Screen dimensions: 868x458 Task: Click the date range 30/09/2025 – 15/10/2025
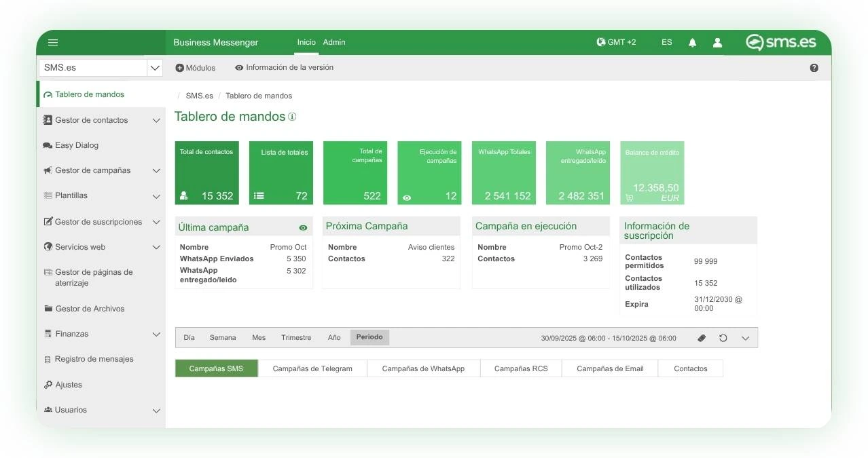pyautogui.click(x=609, y=338)
